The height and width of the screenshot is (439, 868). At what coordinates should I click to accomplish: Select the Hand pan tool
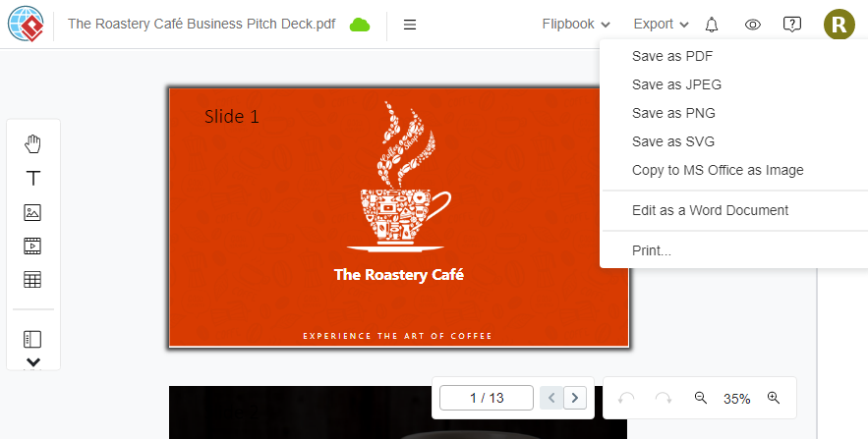(33, 143)
